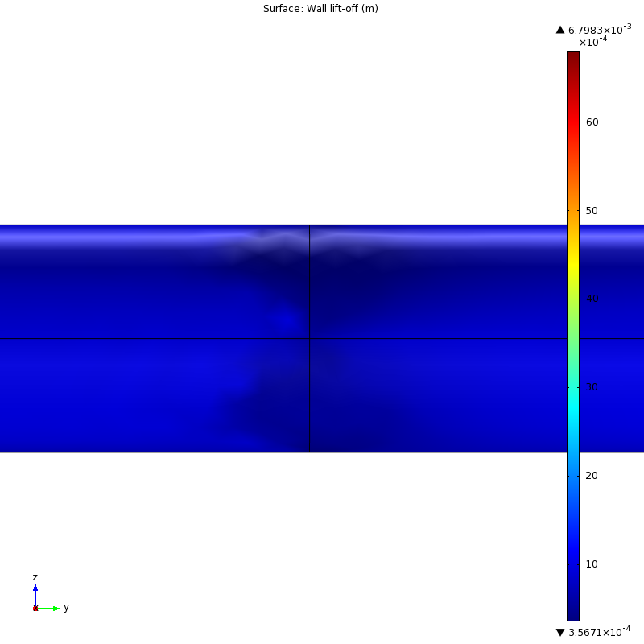Click the downward triangle minimum marker

(560, 632)
